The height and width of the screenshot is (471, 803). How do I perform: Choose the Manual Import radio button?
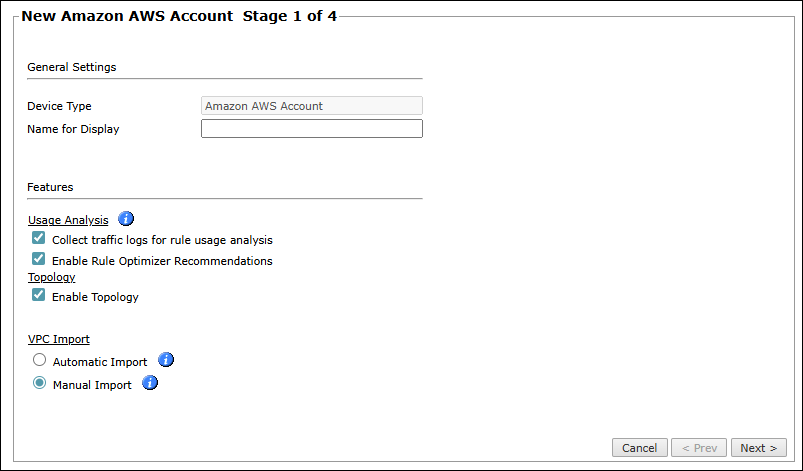click(39, 383)
